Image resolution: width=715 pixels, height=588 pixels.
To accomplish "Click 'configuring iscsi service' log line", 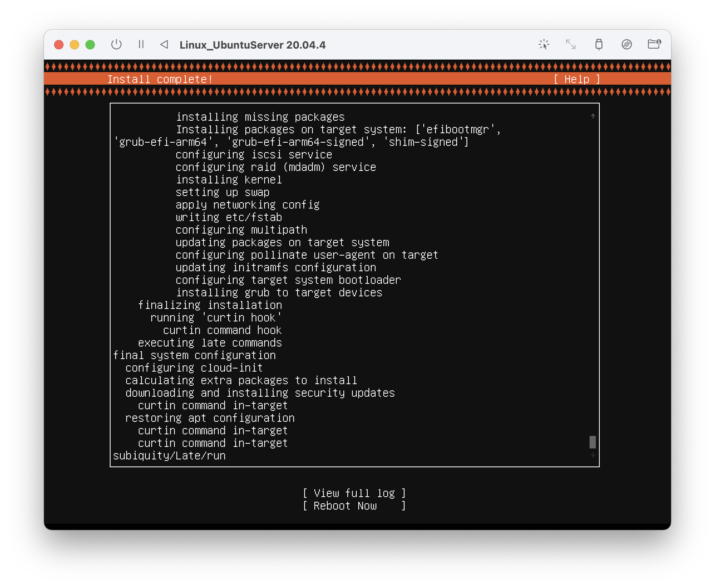I will (x=254, y=155).
